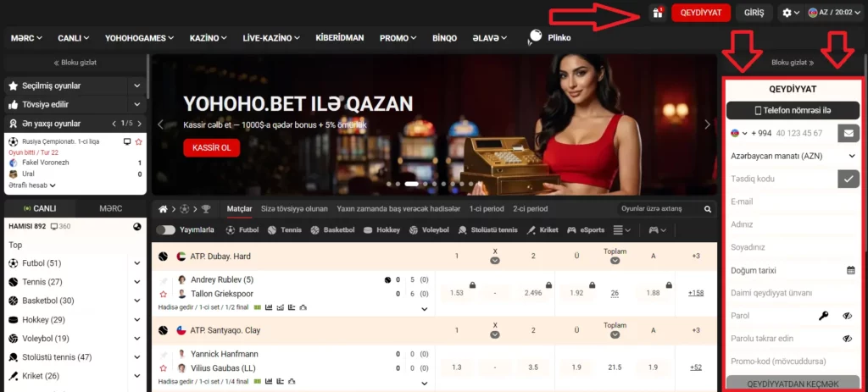The height and width of the screenshot is (392, 868).
Task: Open calendar icon for Doğum tarixi
Action: pos(851,270)
